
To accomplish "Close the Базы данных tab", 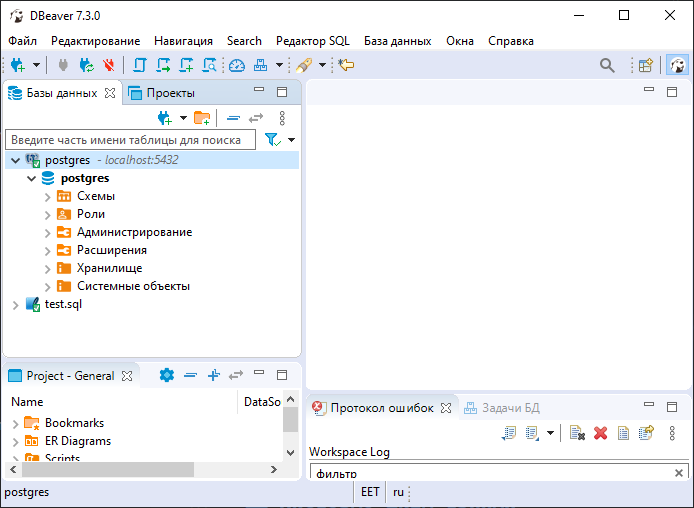I will click(x=110, y=93).
